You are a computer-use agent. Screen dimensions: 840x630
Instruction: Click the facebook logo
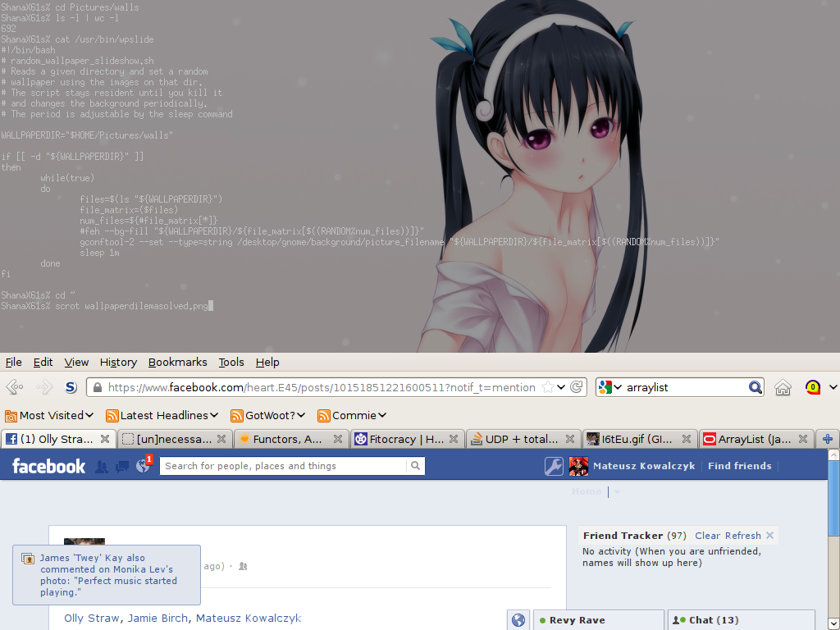tap(48, 466)
